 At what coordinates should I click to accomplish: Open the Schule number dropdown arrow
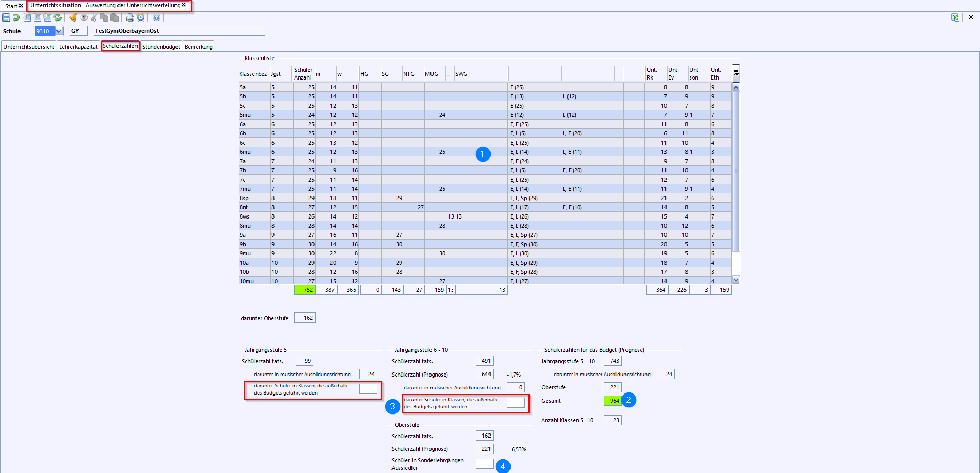59,31
